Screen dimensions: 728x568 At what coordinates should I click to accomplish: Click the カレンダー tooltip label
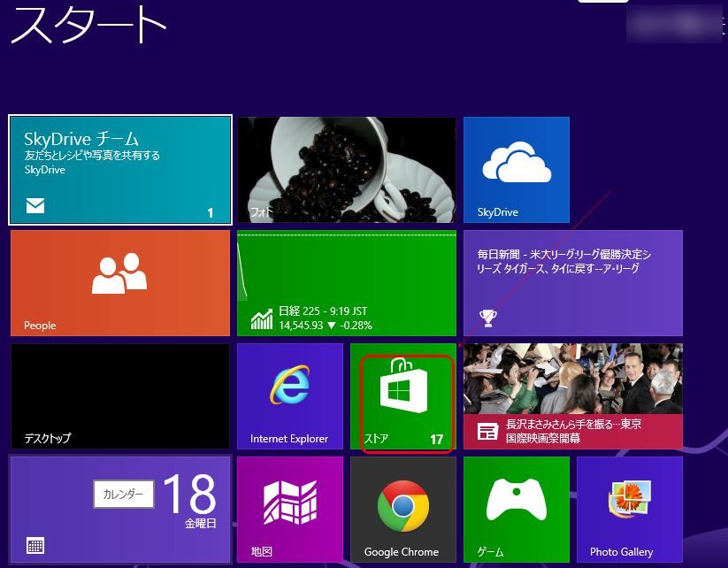(124, 495)
